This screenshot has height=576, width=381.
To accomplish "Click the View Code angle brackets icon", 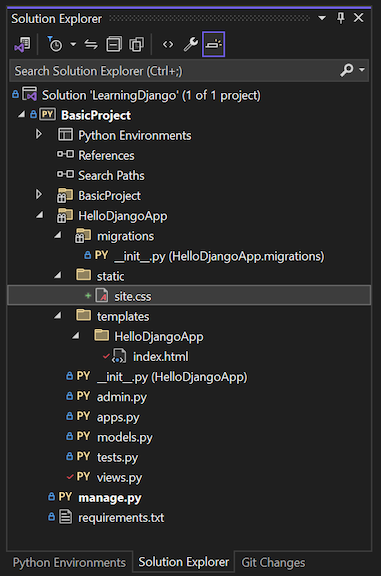I will [x=168, y=44].
